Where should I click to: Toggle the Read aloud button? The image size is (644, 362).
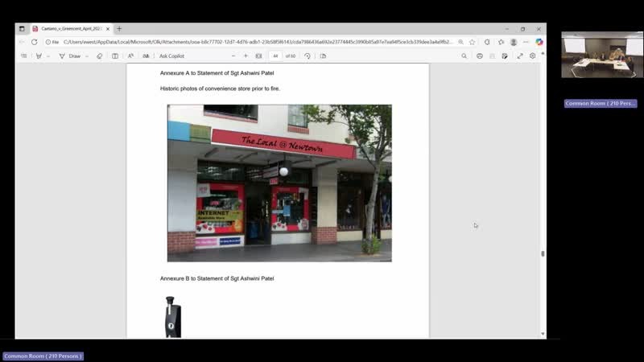pyautogui.click(x=130, y=56)
